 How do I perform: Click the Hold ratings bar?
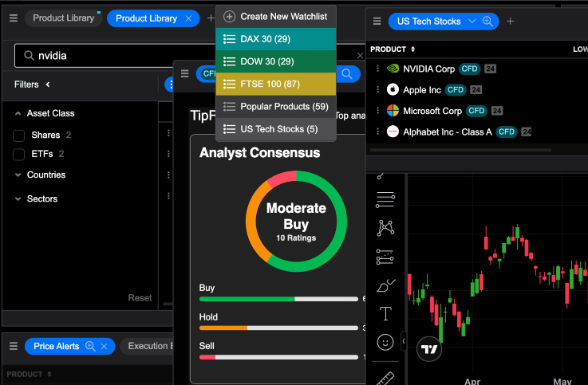[x=278, y=328]
